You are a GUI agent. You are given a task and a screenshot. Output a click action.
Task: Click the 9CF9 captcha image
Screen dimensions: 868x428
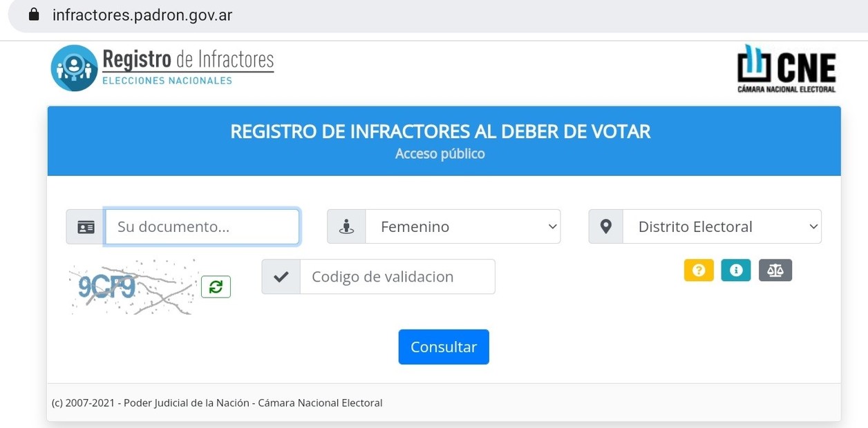point(131,287)
